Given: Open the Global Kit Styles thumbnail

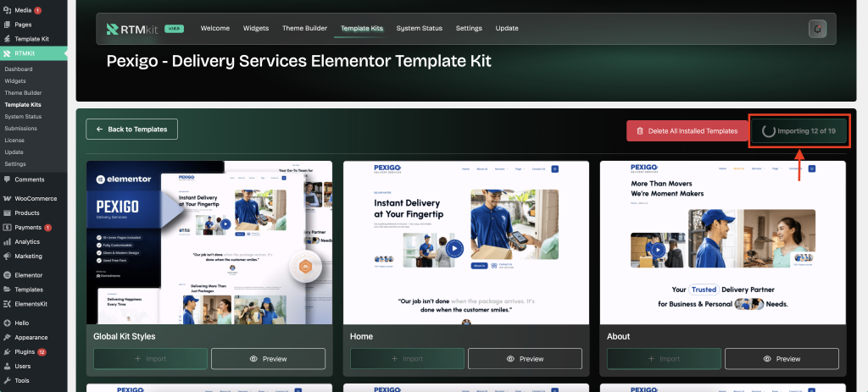Looking at the screenshot, I should pos(209,243).
